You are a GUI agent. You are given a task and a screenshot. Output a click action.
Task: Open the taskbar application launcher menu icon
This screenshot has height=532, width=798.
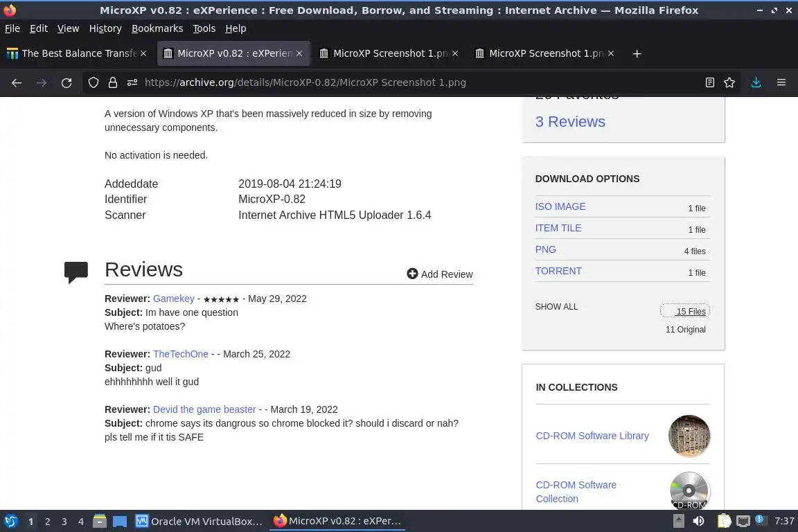pos(10,521)
